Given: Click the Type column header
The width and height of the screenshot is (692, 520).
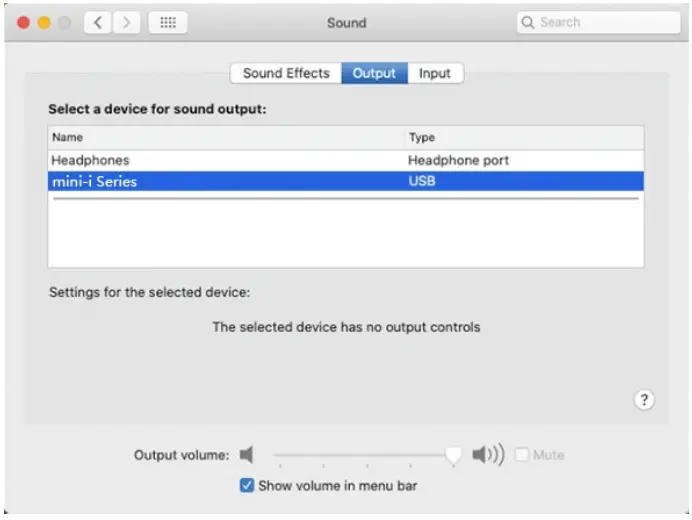Looking at the screenshot, I should coord(421,138).
